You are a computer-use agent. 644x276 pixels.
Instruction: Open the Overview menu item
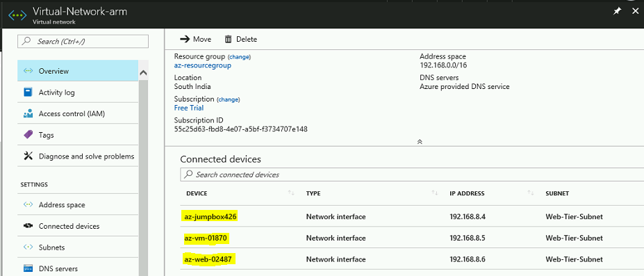coord(78,71)
